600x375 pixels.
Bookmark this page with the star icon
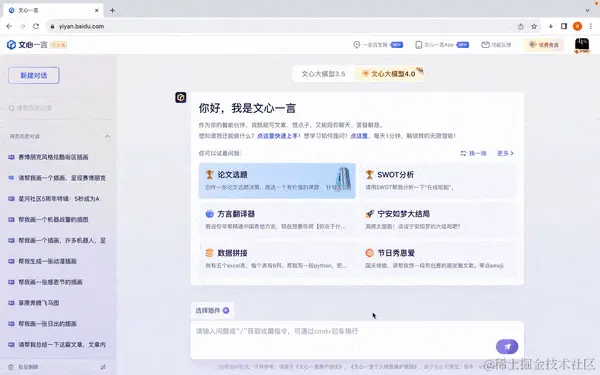[x=534, y=26]
